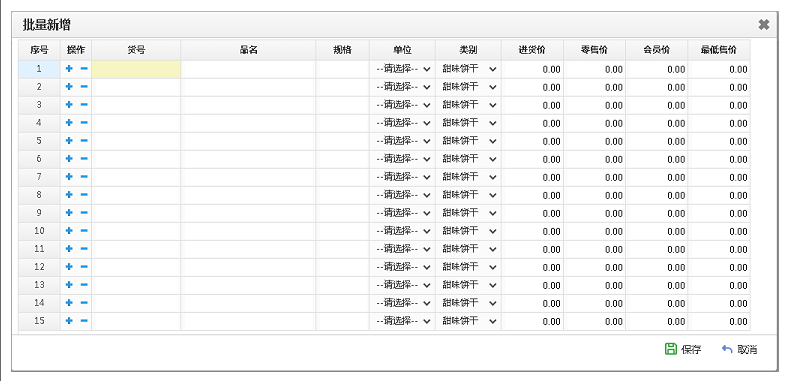Viewport: 792px width, 381px height.
Task: Open the 类别 dropdown in row 14
Action: 469,303
